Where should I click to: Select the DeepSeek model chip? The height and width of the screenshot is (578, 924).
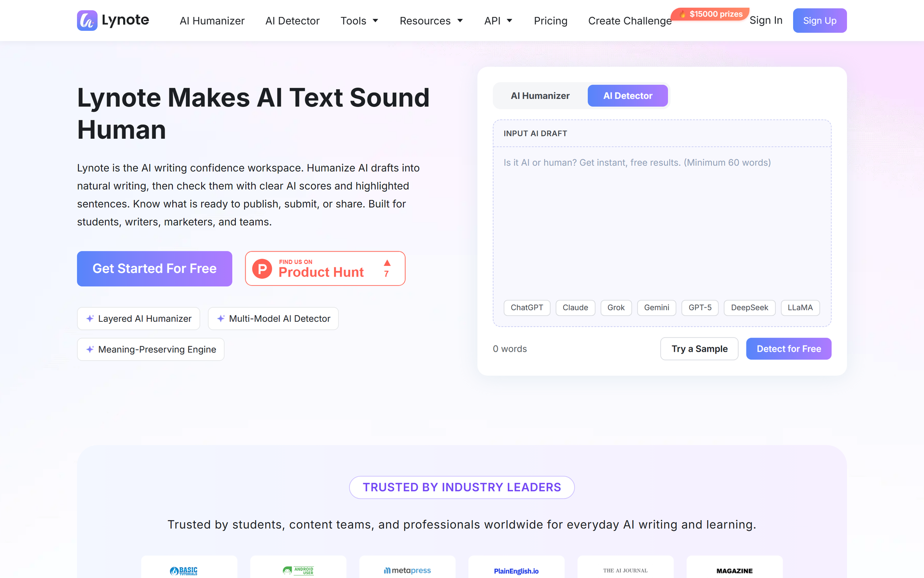(x=749, y=308)
